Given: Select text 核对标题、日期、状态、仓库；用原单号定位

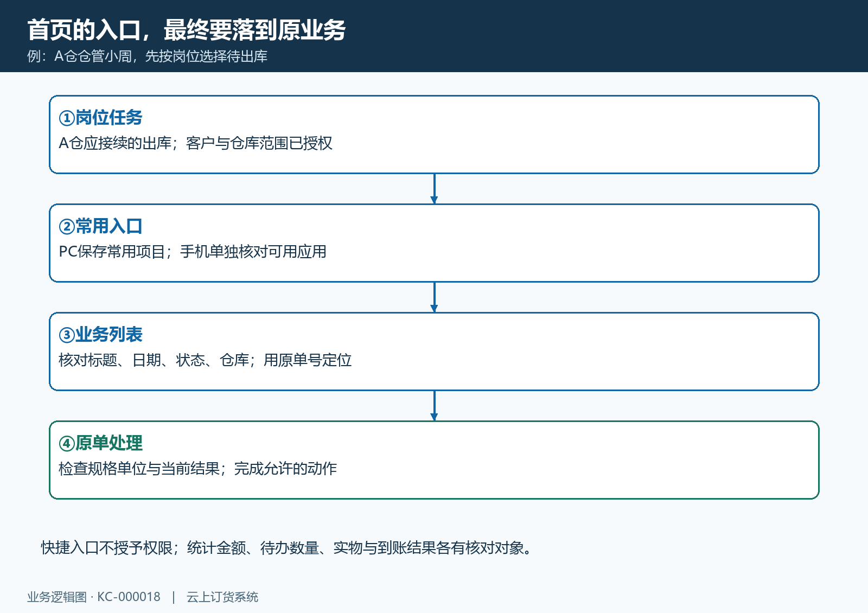Looking at the screenshot, I should (205, 360).
